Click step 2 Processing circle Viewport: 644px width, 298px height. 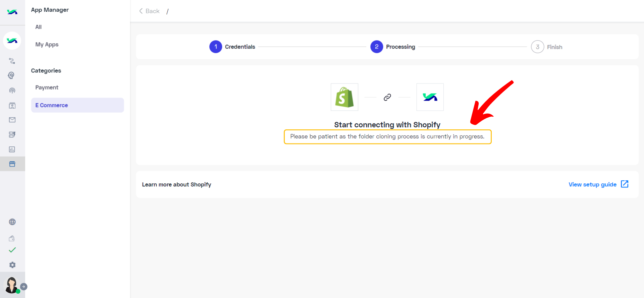(377, 47)
